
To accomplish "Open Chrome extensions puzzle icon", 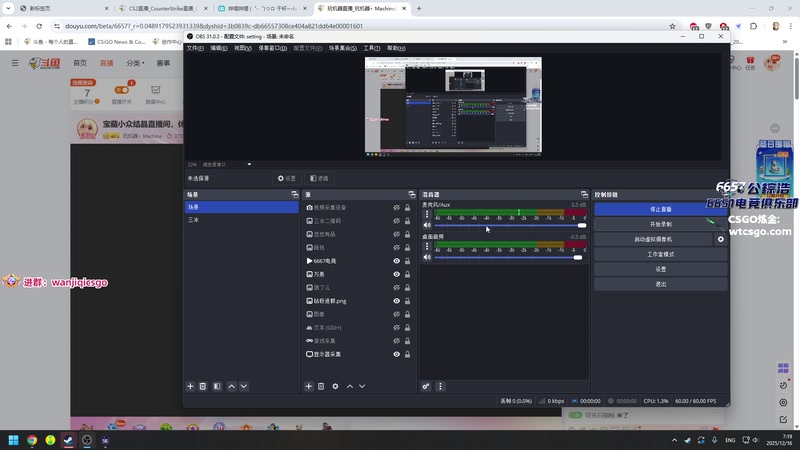I will [x=754, y=26].
